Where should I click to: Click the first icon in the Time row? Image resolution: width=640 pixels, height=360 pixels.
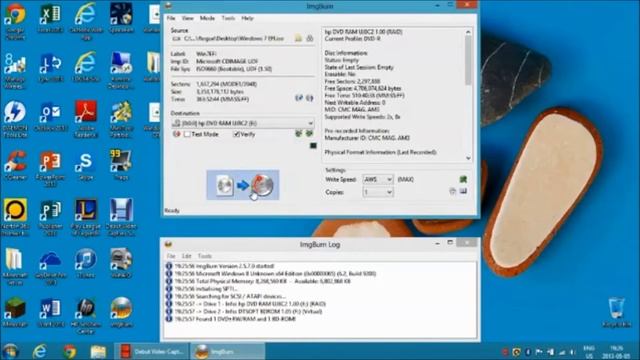coord(299,98)
